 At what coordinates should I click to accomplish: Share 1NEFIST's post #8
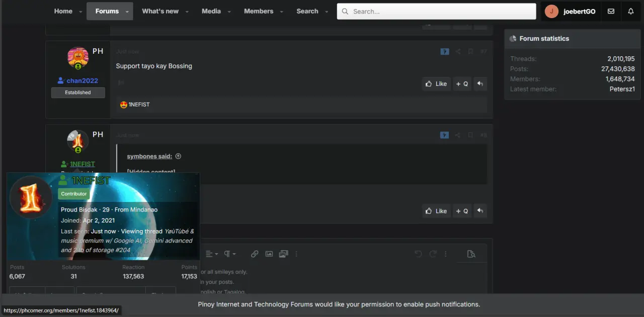458,135
